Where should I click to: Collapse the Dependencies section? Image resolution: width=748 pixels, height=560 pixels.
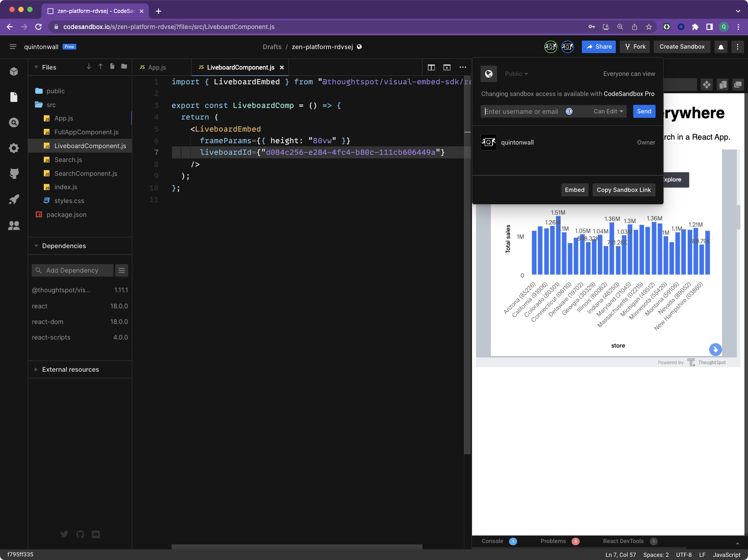36,246
